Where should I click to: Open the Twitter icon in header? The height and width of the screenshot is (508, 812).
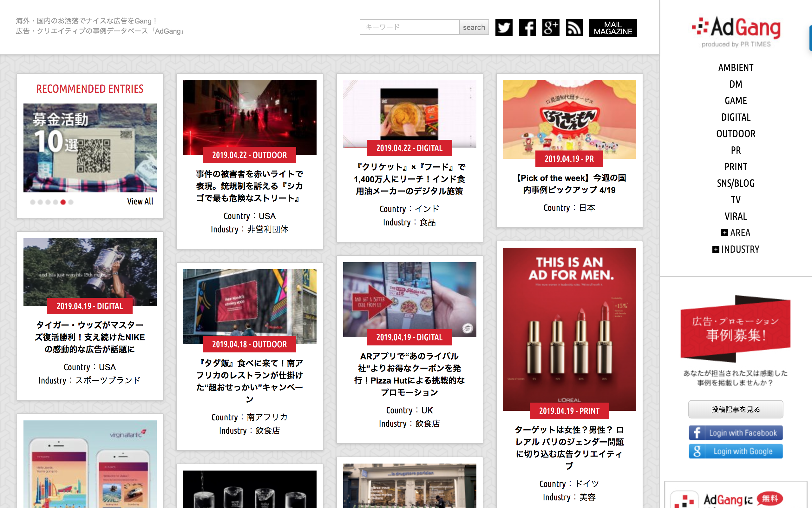tap(504, 28)
